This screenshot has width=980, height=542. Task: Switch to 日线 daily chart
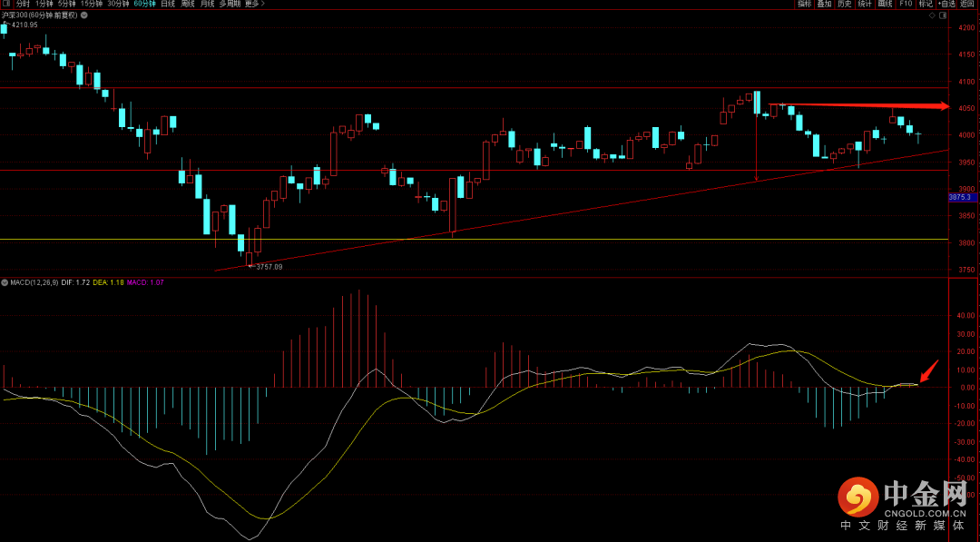click(x=168, y=4)
